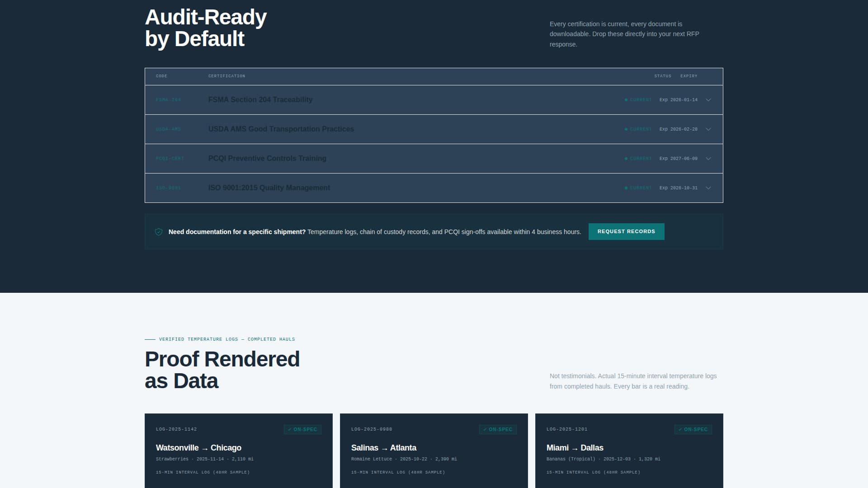The image size is (868, 488).
Task: Click the CODE column header
Action: coord(161,76)
